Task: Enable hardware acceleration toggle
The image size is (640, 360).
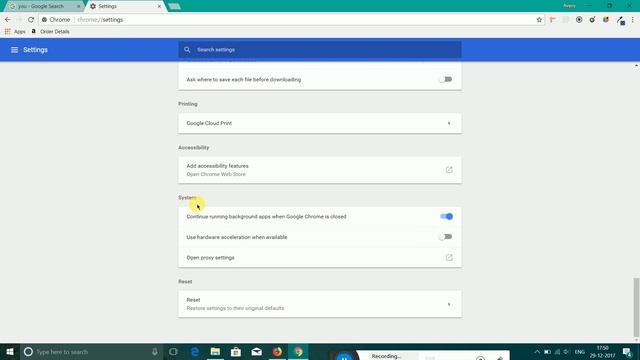Action: coord(446,237)
